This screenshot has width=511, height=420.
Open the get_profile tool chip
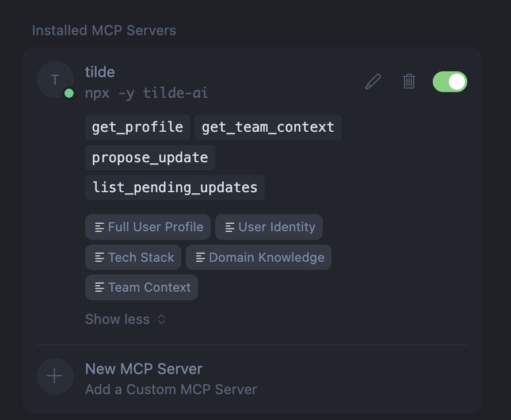137,127
